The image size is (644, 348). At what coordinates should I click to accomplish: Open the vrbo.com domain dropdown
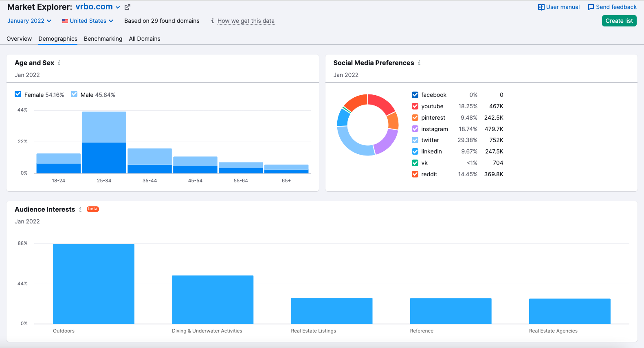[x=98, y=7]
